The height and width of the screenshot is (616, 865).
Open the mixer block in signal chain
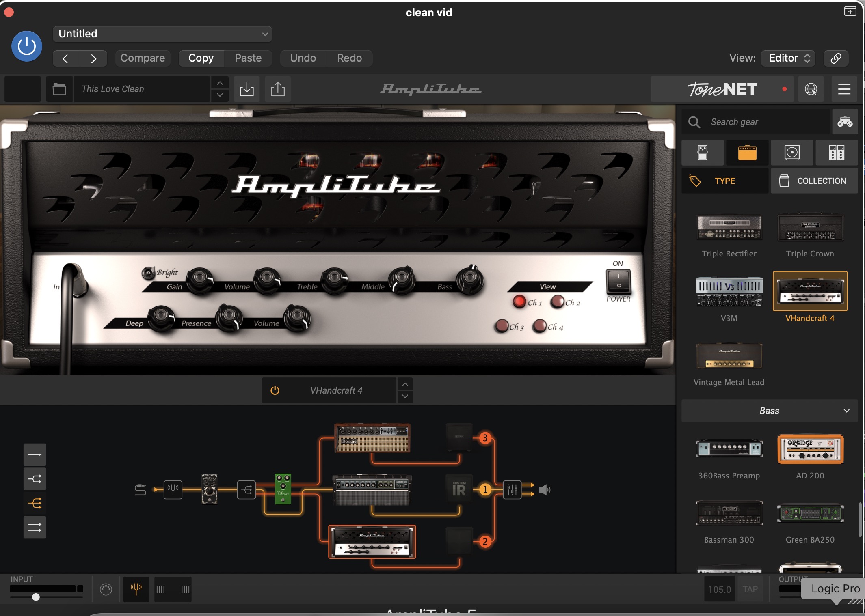[512, 490]
